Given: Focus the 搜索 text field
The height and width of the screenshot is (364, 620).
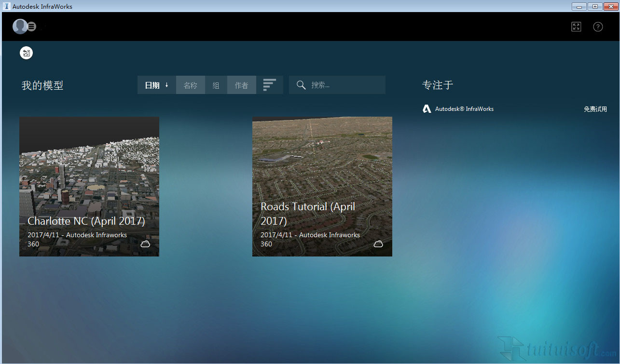Looking at the screenshot, I should (x=345, y=85).
